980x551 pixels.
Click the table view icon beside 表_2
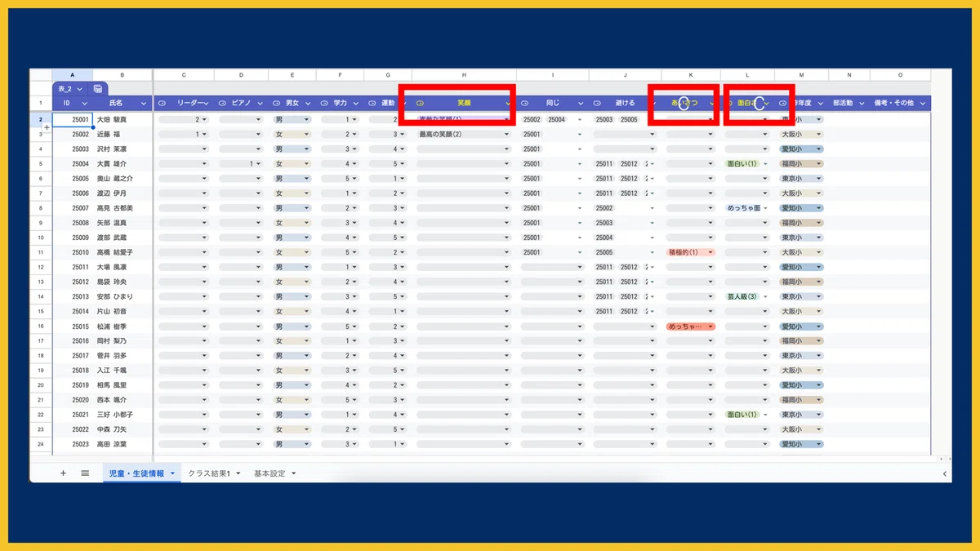(98, 88)
